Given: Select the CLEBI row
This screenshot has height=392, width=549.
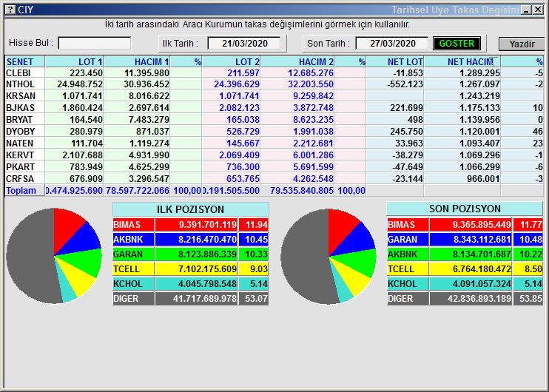Looking at the screenshot, I should pyautogui.click(x=274, y=72).
